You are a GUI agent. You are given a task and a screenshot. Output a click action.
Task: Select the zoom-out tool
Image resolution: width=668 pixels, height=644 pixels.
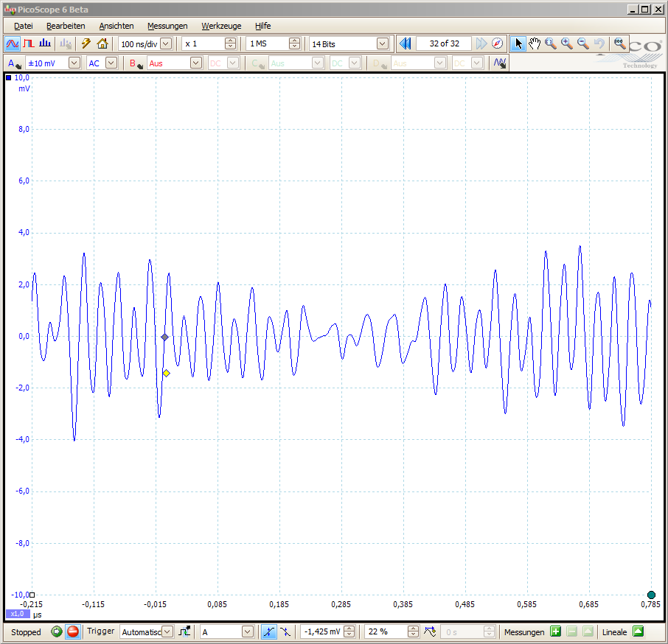(x=582, y=43)
